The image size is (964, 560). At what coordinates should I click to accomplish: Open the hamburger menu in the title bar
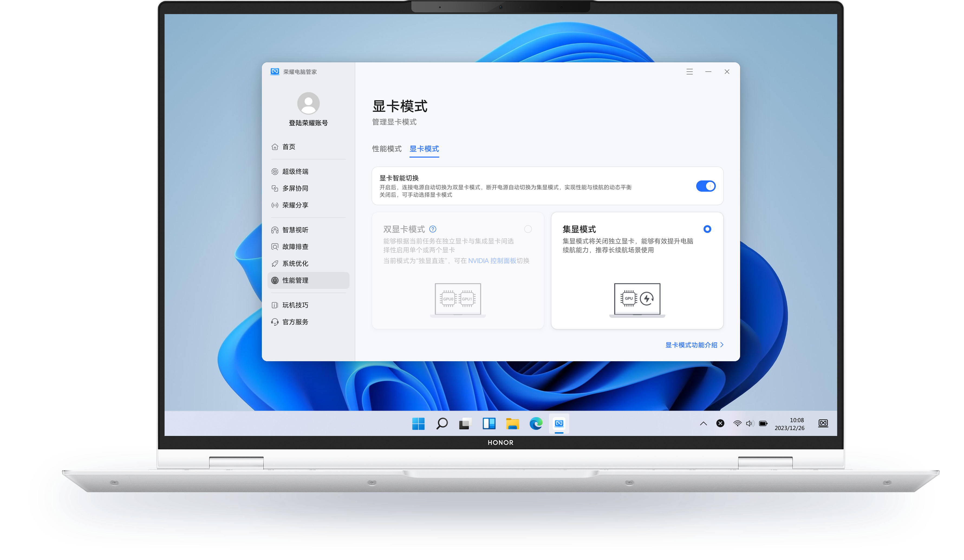[689, 72]
